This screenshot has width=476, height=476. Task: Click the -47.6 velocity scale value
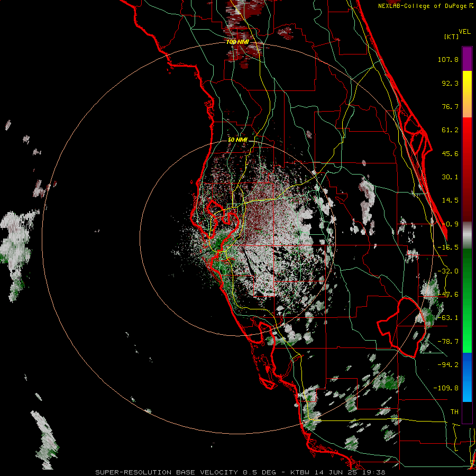448,295
